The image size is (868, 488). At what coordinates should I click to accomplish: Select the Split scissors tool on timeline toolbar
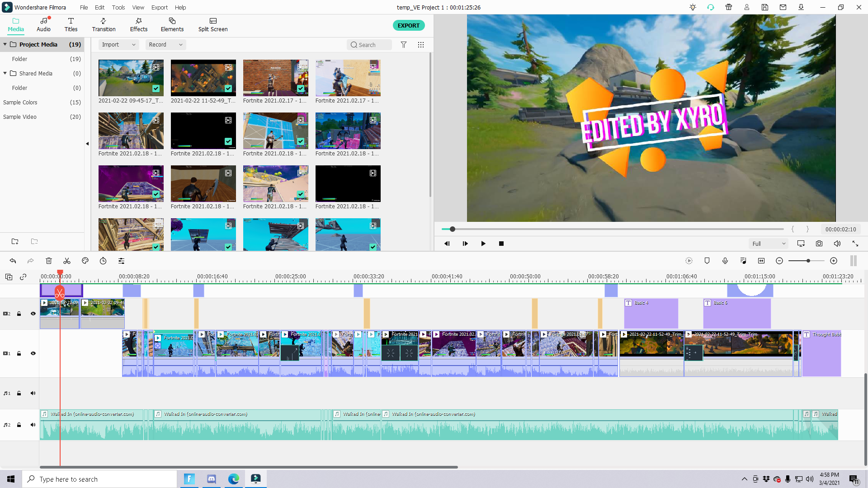[x=67, y=261]
